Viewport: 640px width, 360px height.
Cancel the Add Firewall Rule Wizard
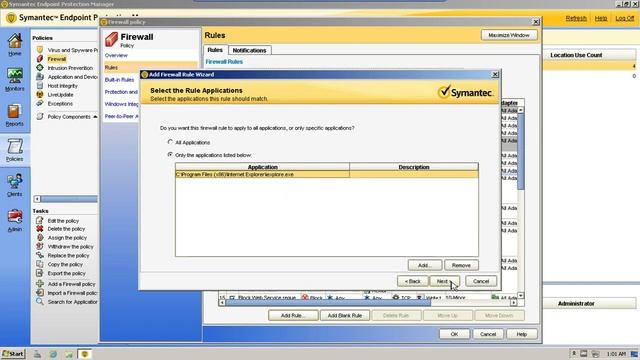pyautogui.click(x=481, y=281)
